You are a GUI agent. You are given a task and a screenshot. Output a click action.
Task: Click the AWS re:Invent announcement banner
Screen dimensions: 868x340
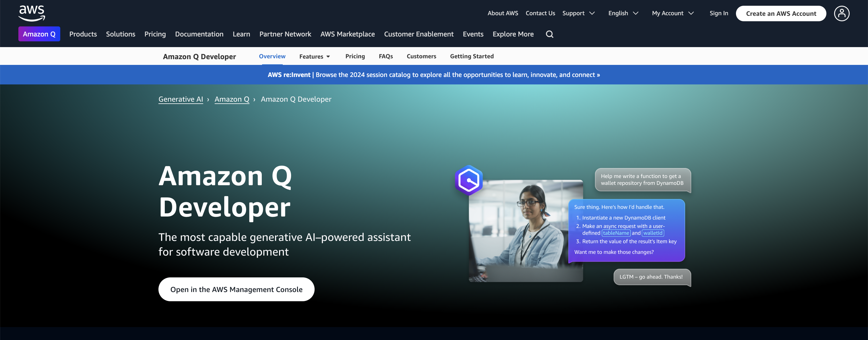coord(434,74)
